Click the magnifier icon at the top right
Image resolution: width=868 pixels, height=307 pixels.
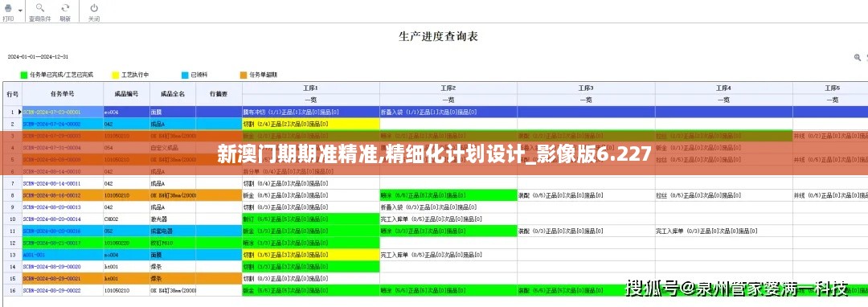858,57
